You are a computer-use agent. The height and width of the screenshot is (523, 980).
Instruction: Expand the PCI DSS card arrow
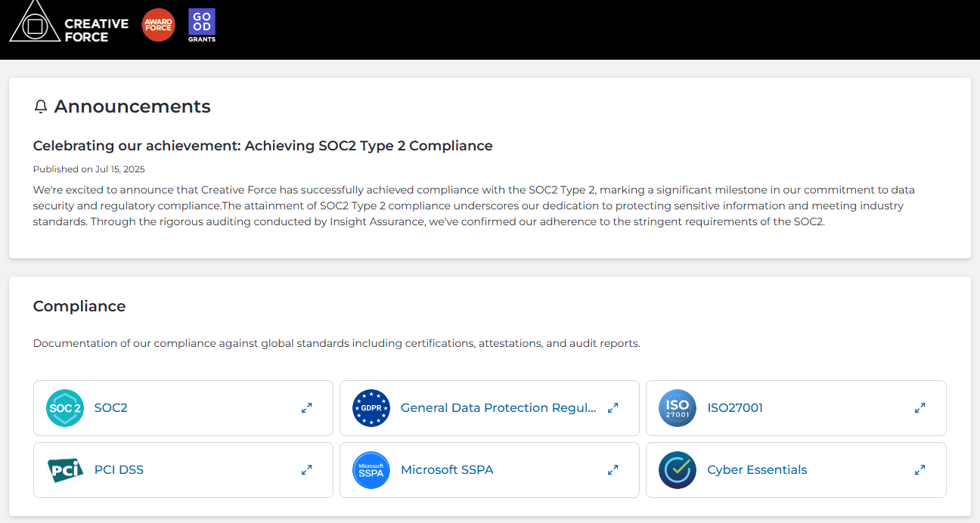click(x=307, y=470)
